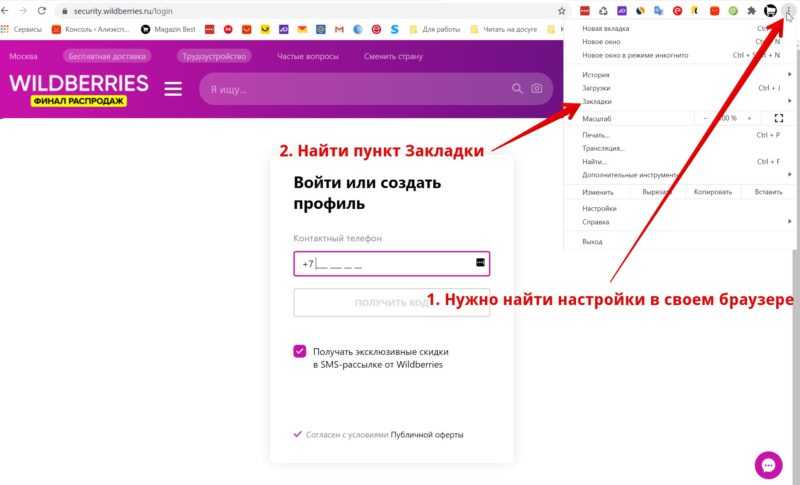
Task: Click the zoom plus button in Масштаб row
Action: click(749, 118)
